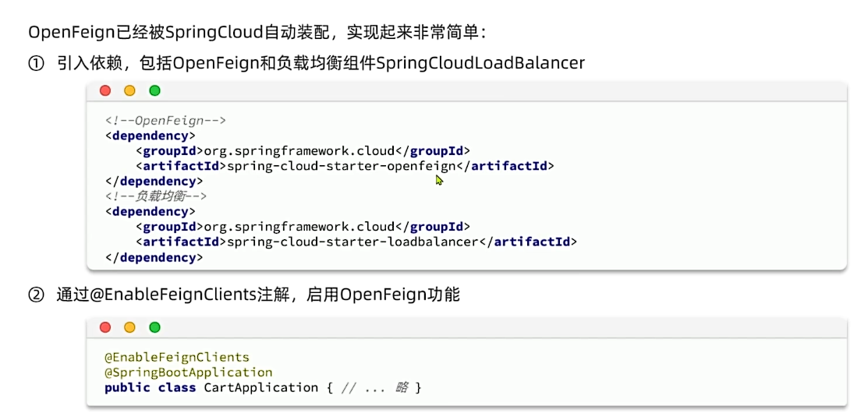This screenshot has height=420, width=868.
Task: Click the first org.springframework.cloud groupId value
Action: tap(299, 151)
